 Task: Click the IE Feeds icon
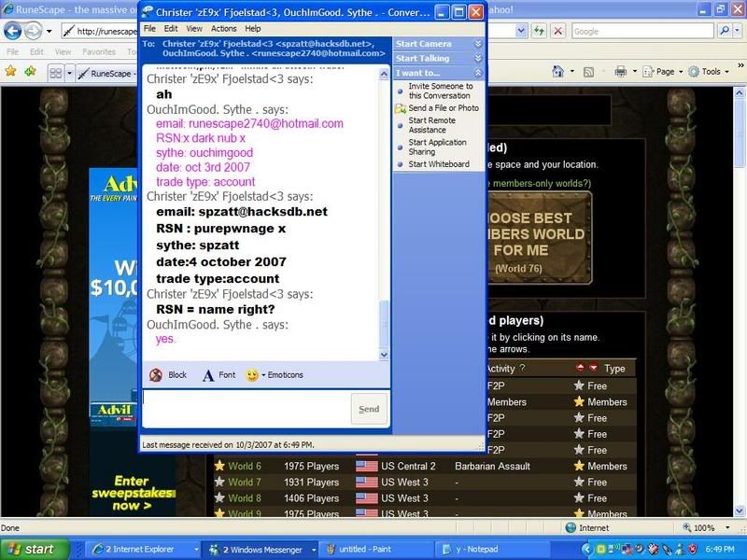tap(589, 72)
